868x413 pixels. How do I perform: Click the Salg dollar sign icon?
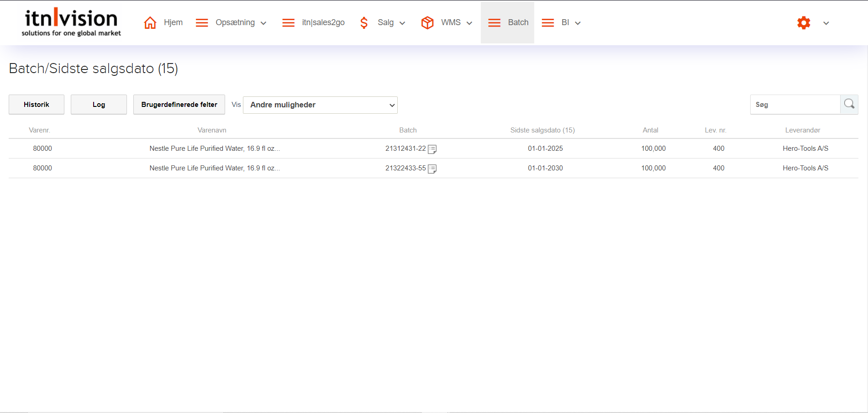pos(364,22)
